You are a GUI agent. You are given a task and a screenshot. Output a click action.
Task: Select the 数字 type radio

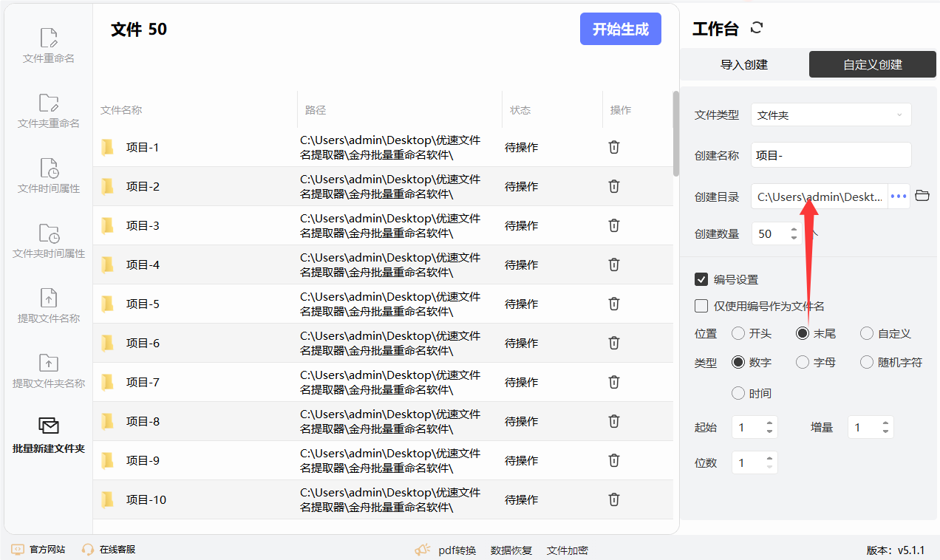[x=738, y=362]
